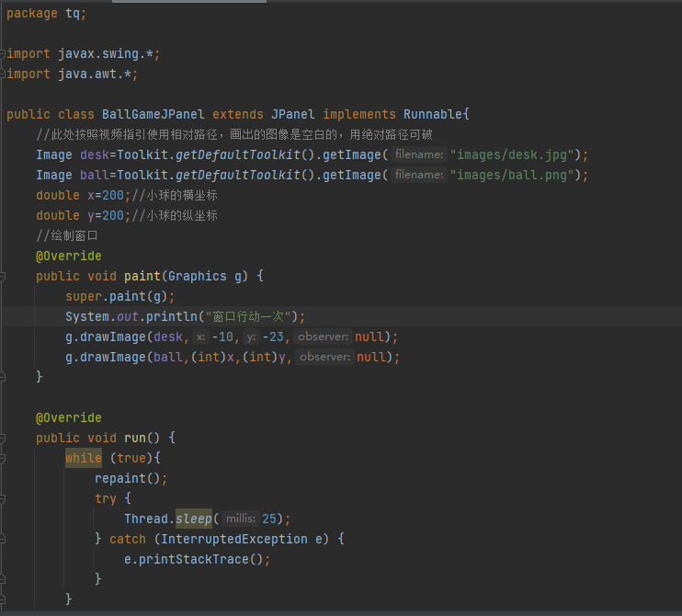This screenshot has height=616, width=682.
Task: Collapse the paint method fold toggle
Action: coord(2,276)
